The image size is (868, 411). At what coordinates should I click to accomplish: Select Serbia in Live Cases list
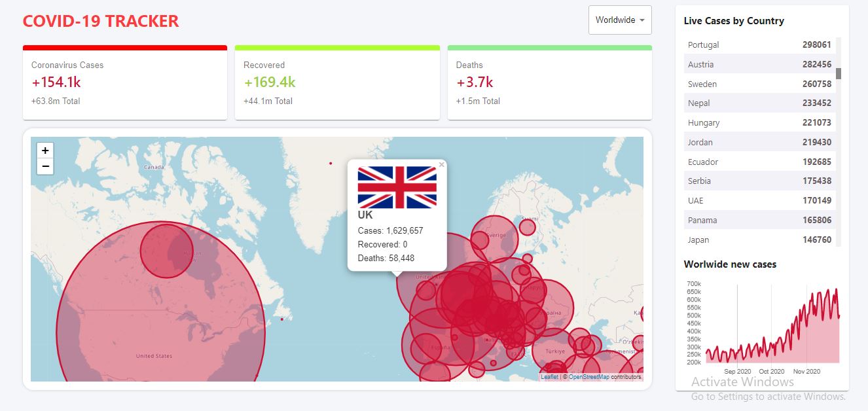(759, 181)
